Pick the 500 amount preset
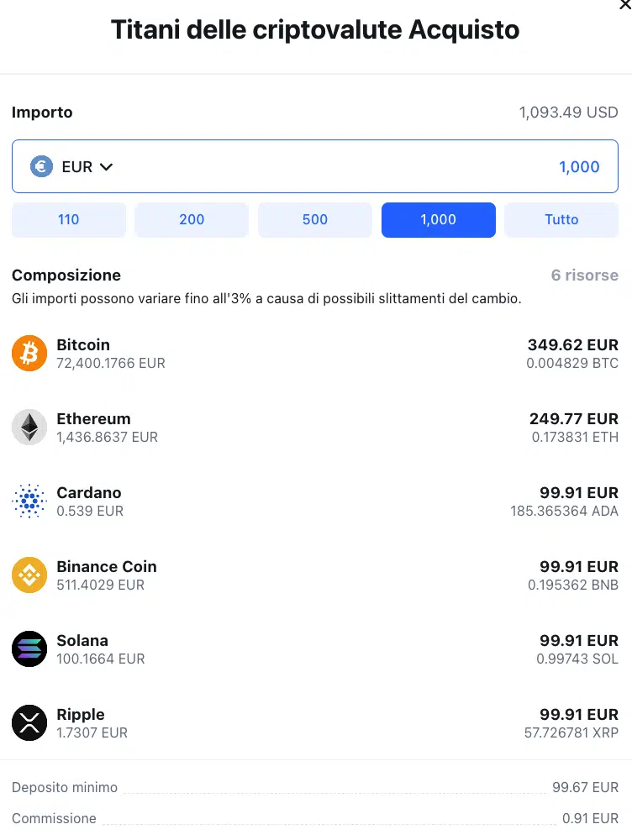Image resolution: width=632 pixels, height=840 pixels. (315, 219)
